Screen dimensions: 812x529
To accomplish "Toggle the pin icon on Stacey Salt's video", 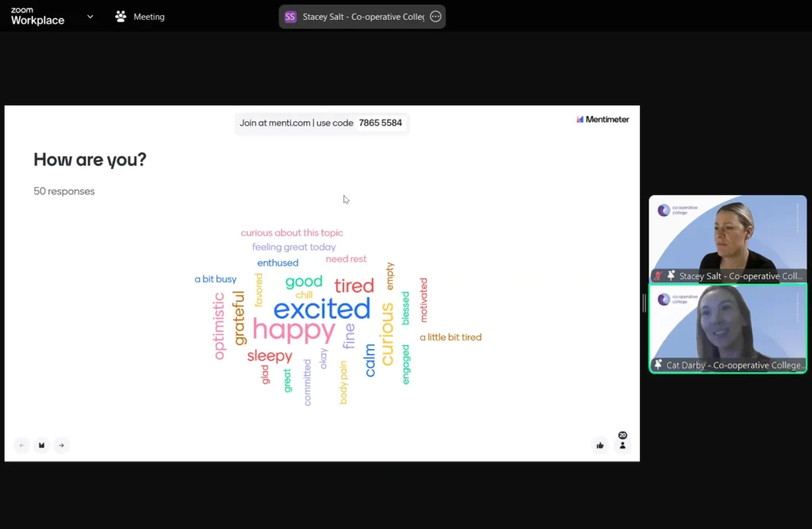I will pyautogui.click(x=671, y=276).
